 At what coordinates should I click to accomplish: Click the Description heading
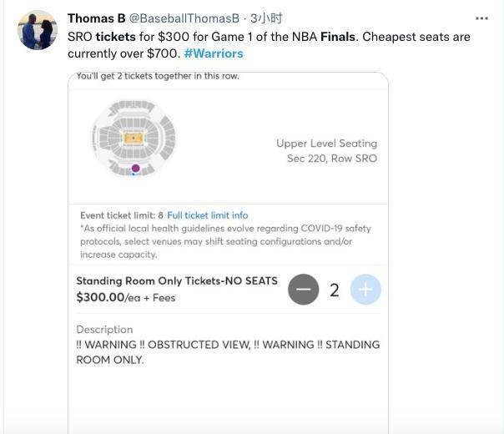click(x=104, y=330)
